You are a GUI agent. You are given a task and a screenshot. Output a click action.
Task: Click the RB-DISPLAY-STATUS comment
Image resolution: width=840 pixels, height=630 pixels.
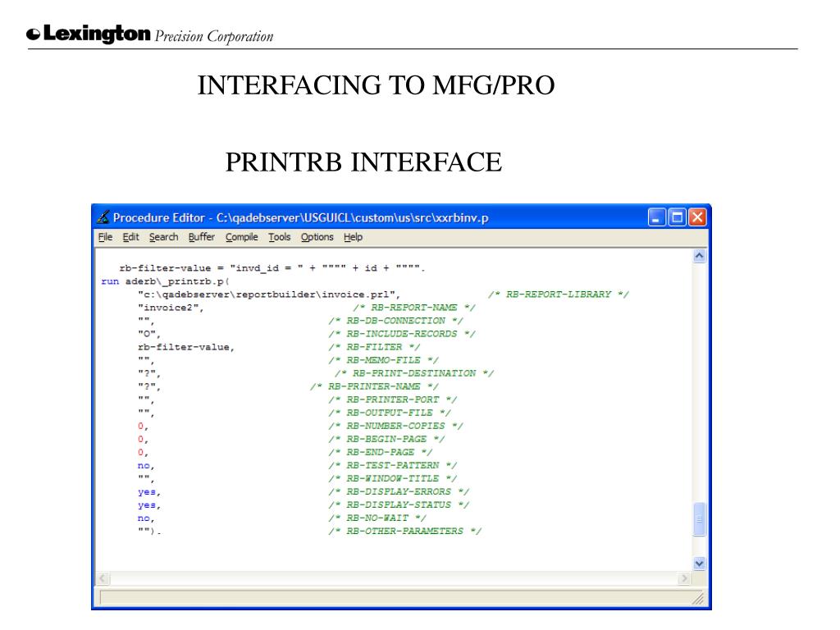pos(399,504)
